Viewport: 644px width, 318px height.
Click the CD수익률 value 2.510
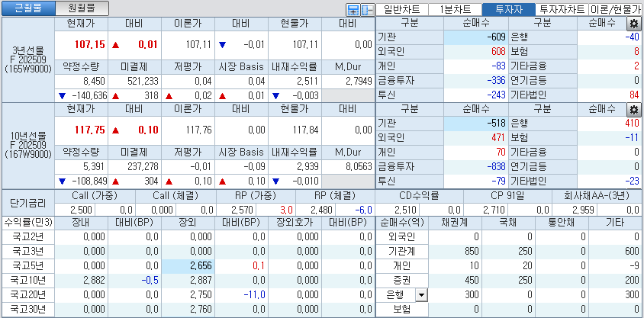(x=405, y=210)
